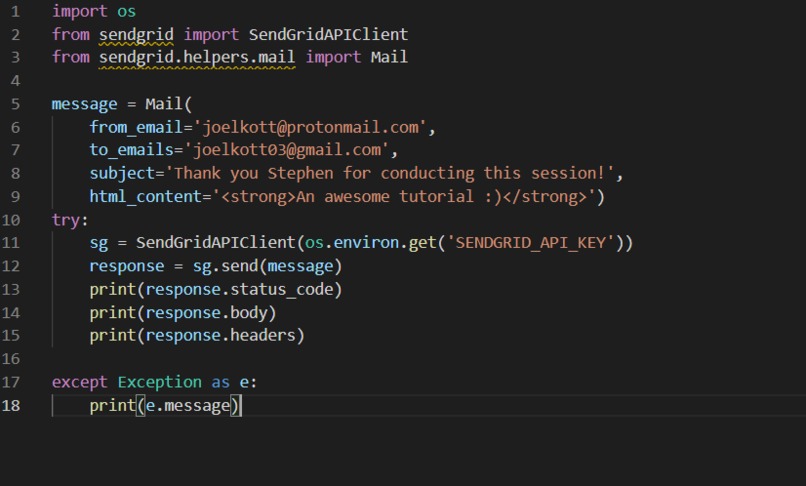Click the 'from' keyword on line 2
The width and height of the screenshot is (806, 486).
[x=70, y=34]
